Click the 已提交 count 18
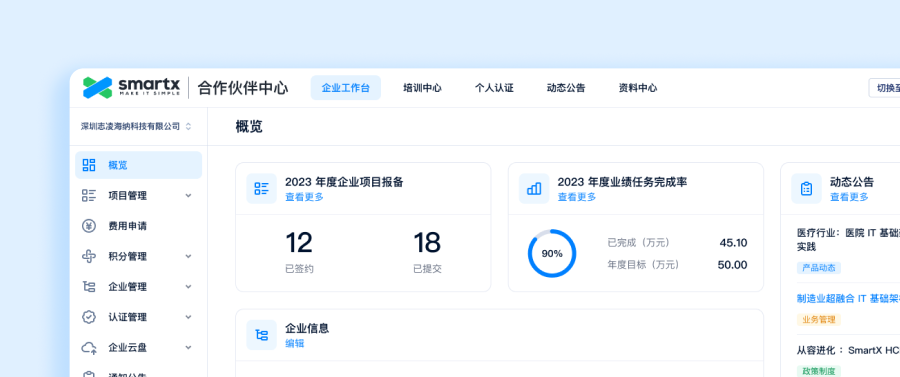Screen dimensions: 900x377 427,243
